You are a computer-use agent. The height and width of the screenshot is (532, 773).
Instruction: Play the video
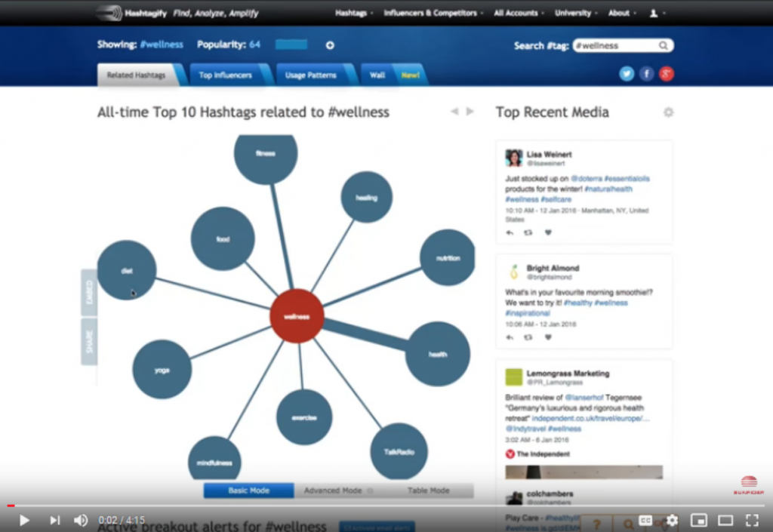pos(23,520)
